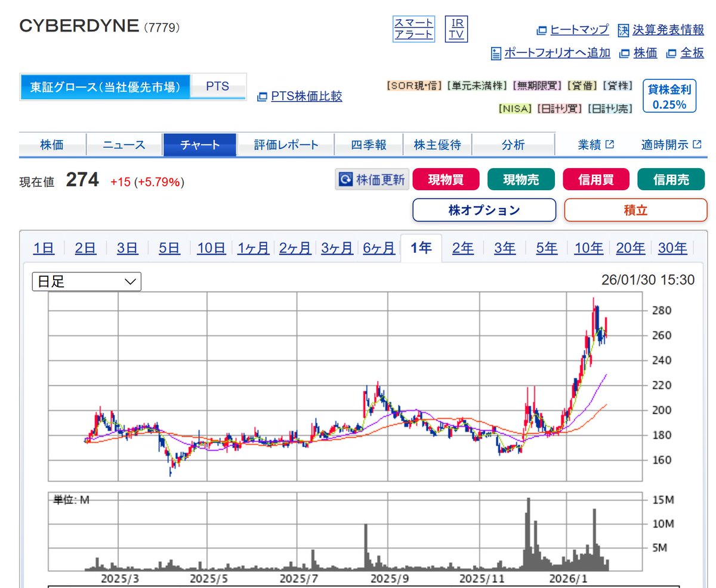Click the popup icon beside 株価 link
The image size is (716, 588).
click(x=625, y=54)
